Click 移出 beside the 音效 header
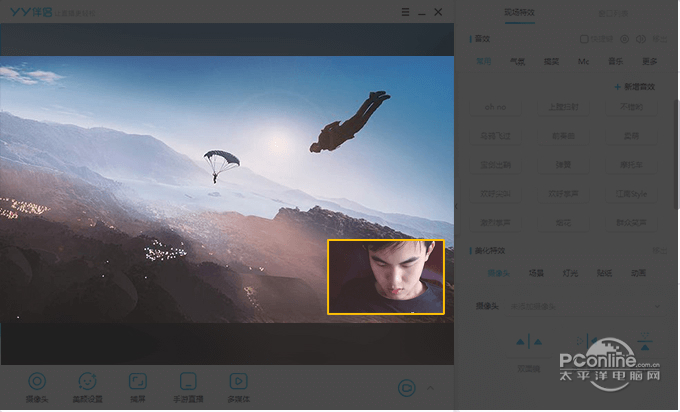 coord(660,39)
